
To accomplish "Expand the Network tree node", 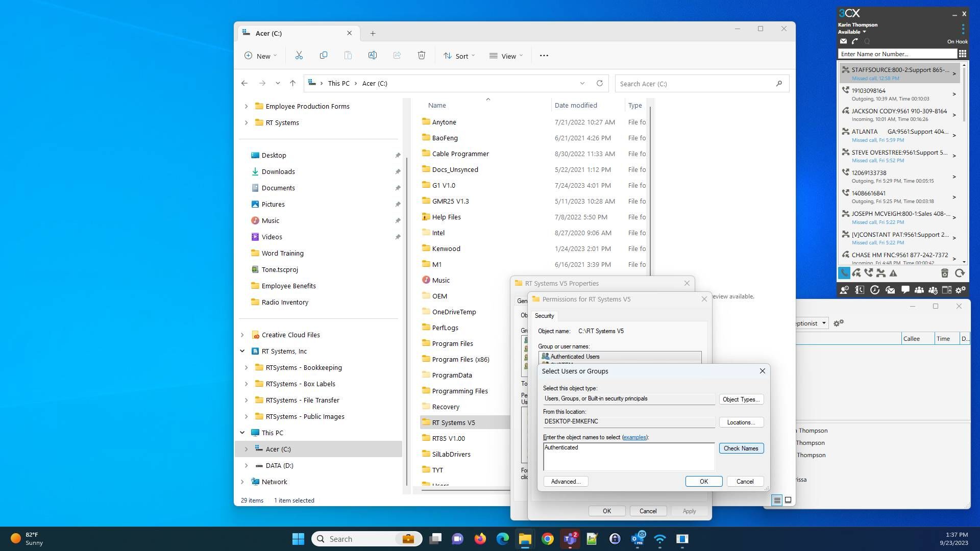I will (x=242, y=482).
